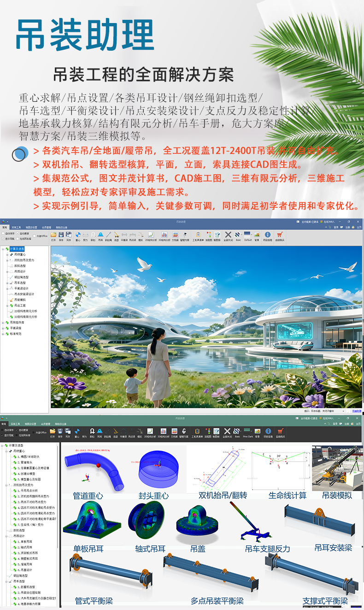Click the 打开 folder icon in the upper window

tap(53, 235)
